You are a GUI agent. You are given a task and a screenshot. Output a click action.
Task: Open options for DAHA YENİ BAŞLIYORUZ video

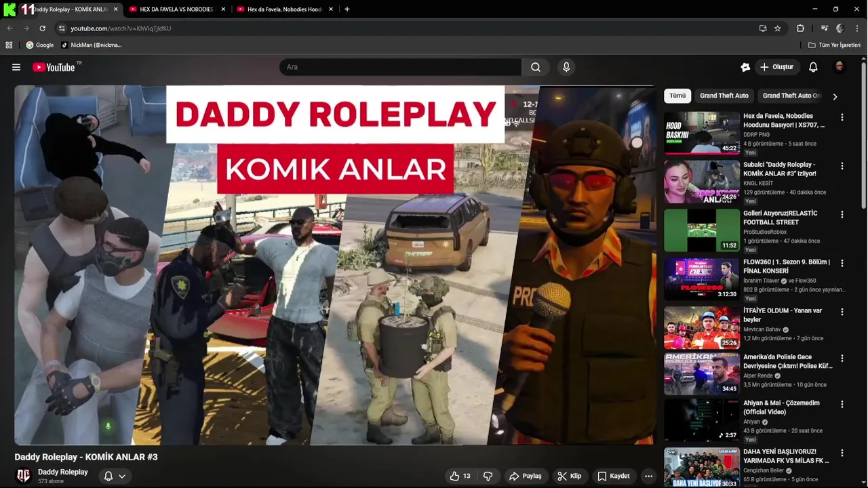tap(842, 453)
